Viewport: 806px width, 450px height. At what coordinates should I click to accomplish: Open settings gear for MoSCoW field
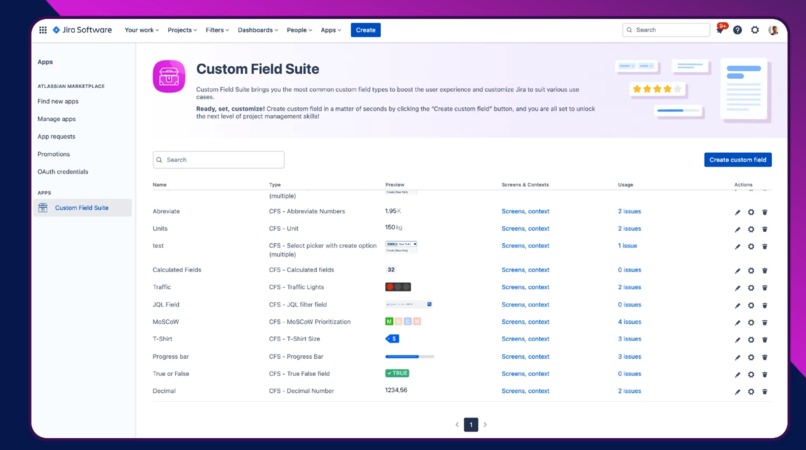[751, 322]
